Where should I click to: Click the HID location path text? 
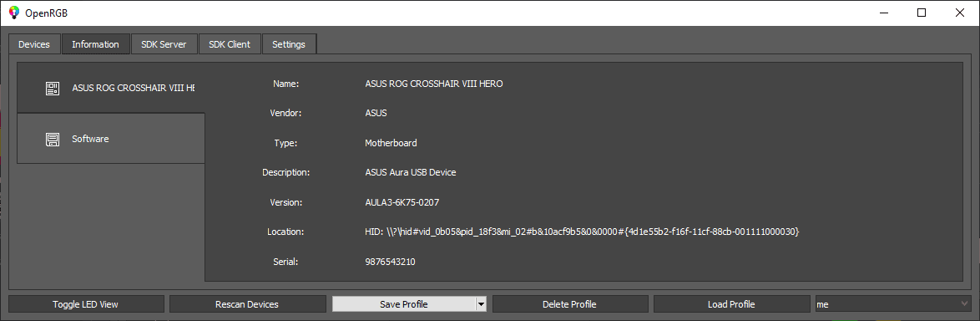tap(583, 232)
